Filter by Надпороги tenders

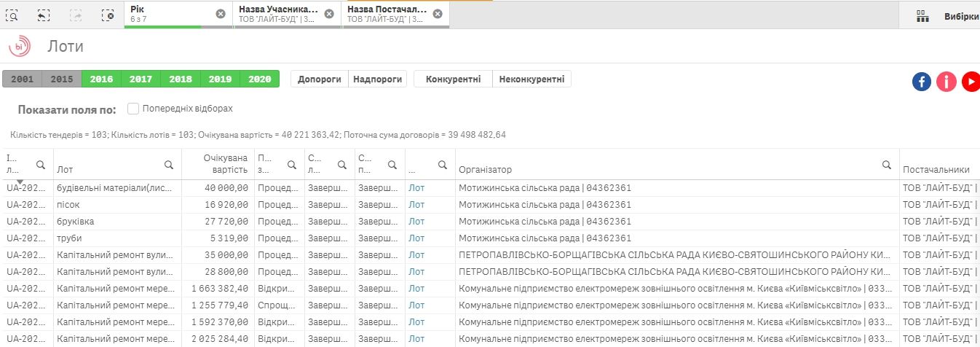(x=377, y=79)
